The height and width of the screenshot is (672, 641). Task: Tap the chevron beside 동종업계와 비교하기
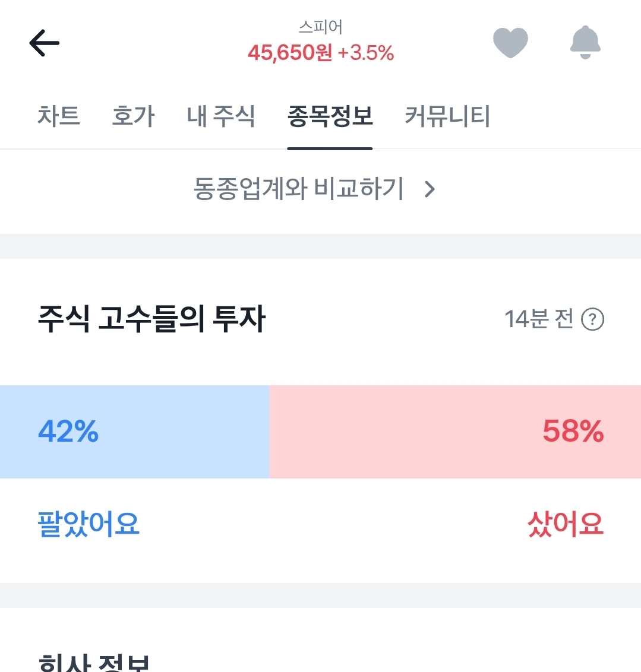point(430,189)
